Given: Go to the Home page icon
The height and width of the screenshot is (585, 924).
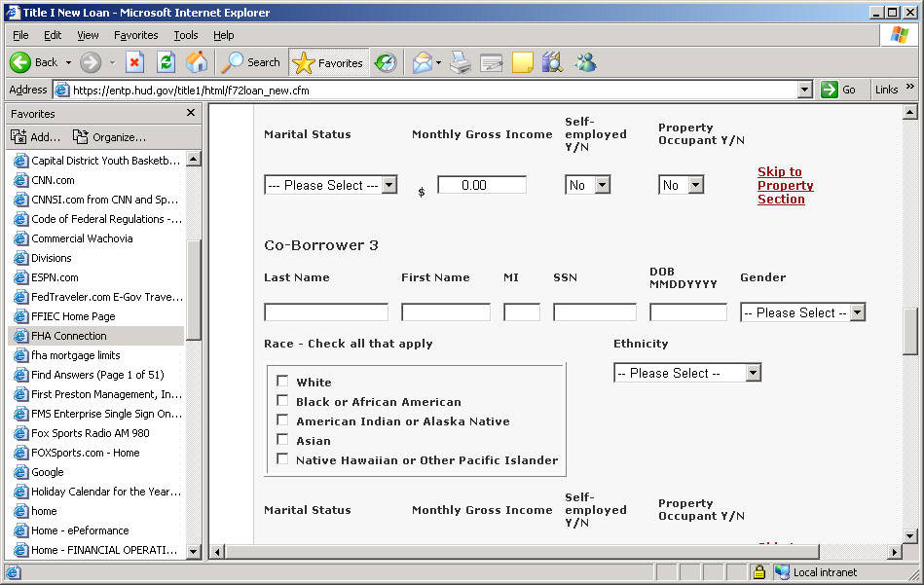Looking at the screenshot, I should pyautogui.click(x=197, y=62).
